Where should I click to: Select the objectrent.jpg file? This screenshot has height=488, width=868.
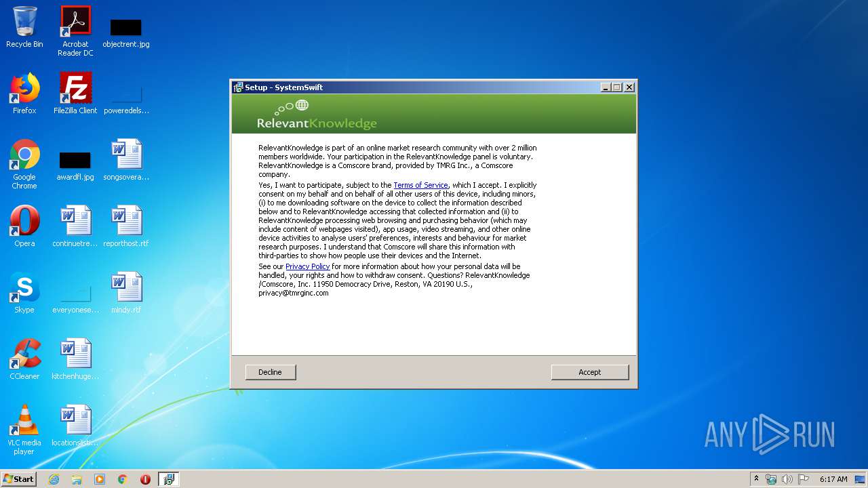pyautogui.click(x=126, y=33)
